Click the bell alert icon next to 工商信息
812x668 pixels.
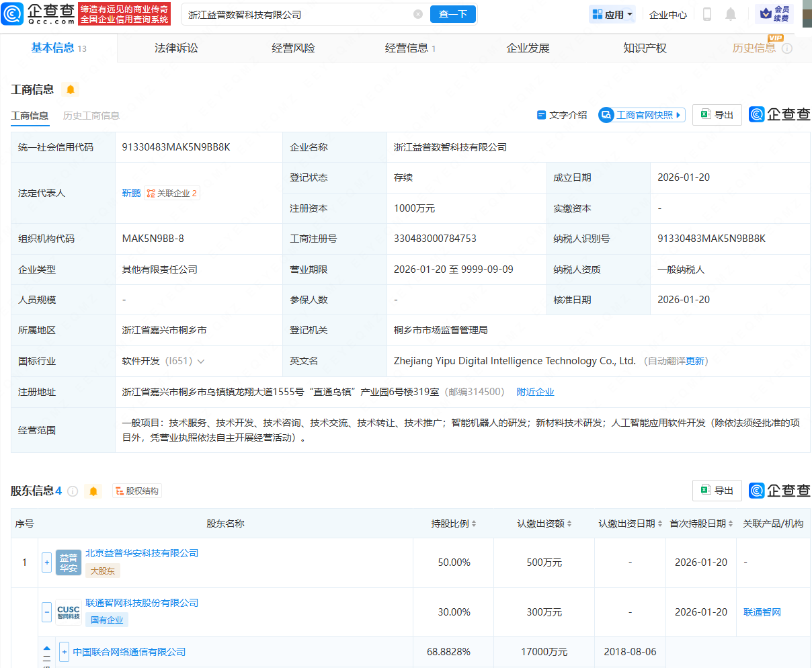(x=71, y=89)
